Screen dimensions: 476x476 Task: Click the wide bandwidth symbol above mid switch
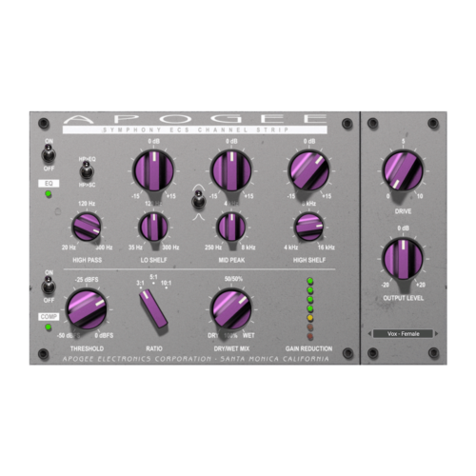tap(199, 187)
